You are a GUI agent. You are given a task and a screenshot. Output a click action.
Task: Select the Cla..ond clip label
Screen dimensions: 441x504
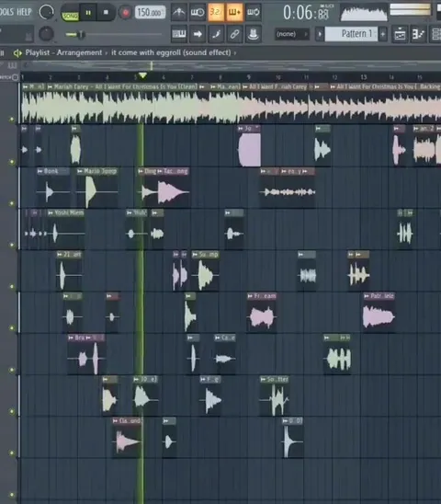[130, 420]
